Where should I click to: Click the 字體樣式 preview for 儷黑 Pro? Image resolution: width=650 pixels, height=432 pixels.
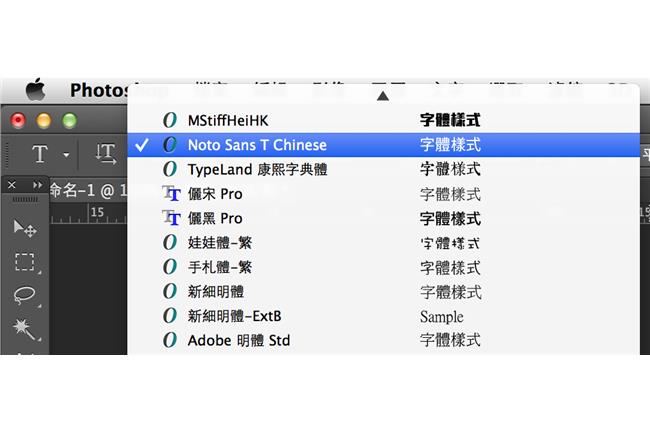(x=450, y=218)
